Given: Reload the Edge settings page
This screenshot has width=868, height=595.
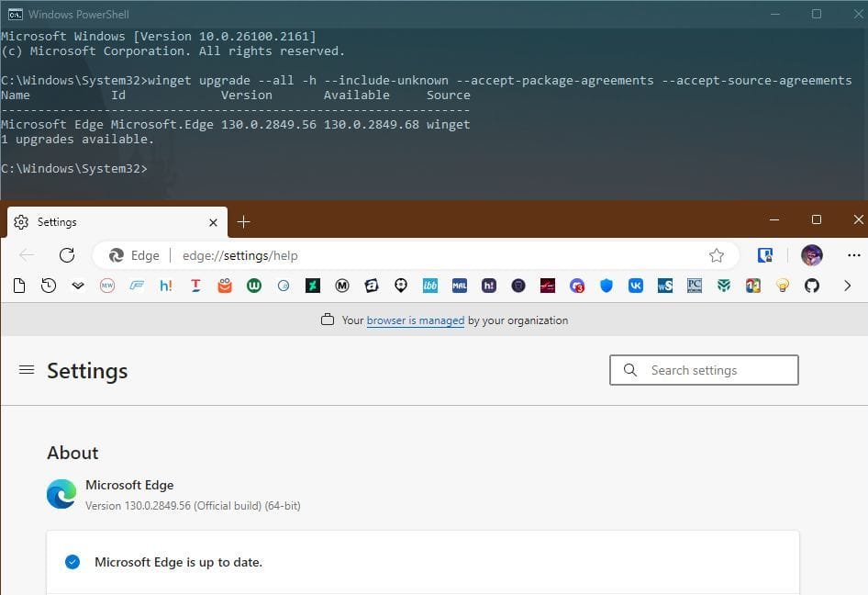Looking at the screenshot, I should click(67, 255).
